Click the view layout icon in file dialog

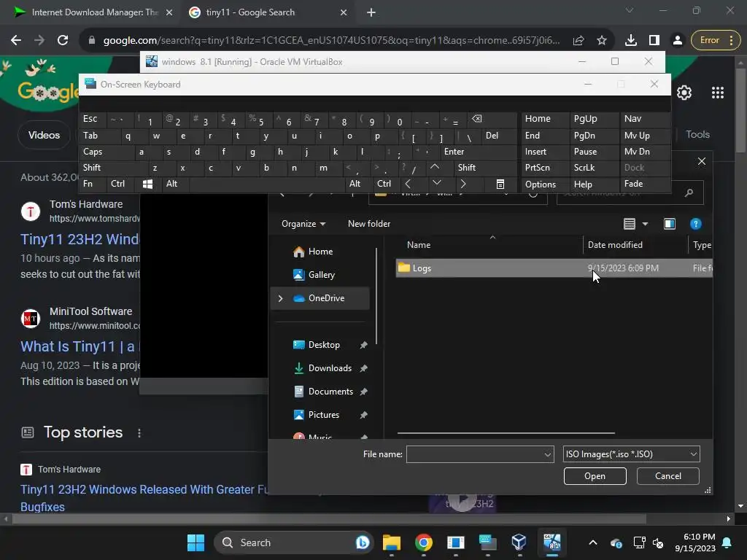pyautogui.click(x=630, y=224)
